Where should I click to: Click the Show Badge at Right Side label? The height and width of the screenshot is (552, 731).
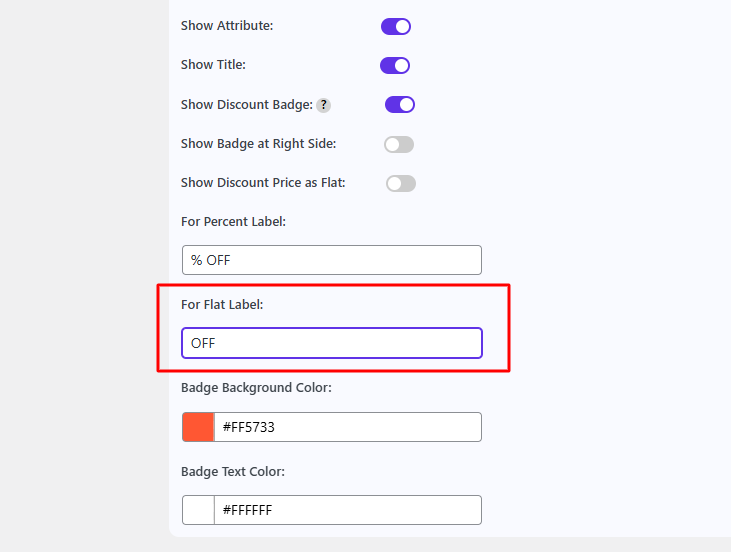[x=259, y=144]
